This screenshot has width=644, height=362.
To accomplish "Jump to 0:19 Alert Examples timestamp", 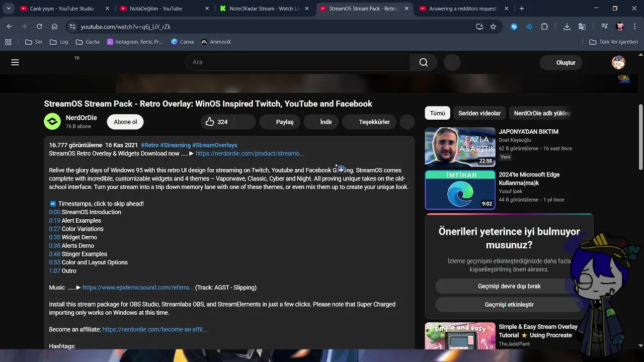I will (54, 220).
